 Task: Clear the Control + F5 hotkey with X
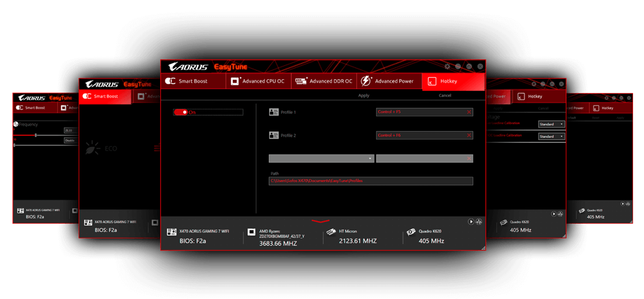[x=469, y=112]
